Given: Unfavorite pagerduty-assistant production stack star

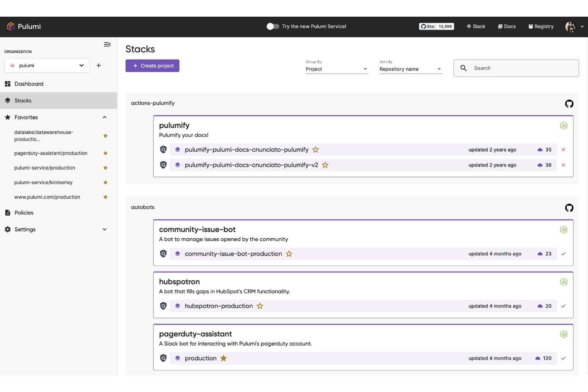Looking at the screenshot, I should 224,358.
